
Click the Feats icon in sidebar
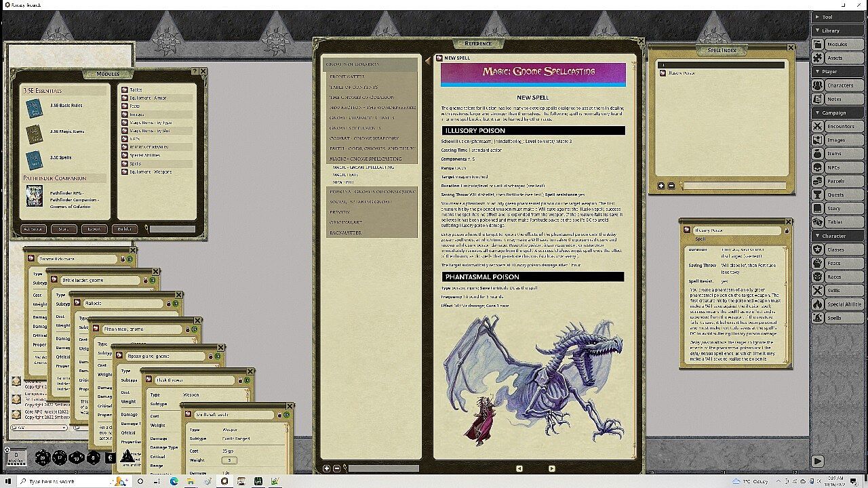(x=818, y=263)
